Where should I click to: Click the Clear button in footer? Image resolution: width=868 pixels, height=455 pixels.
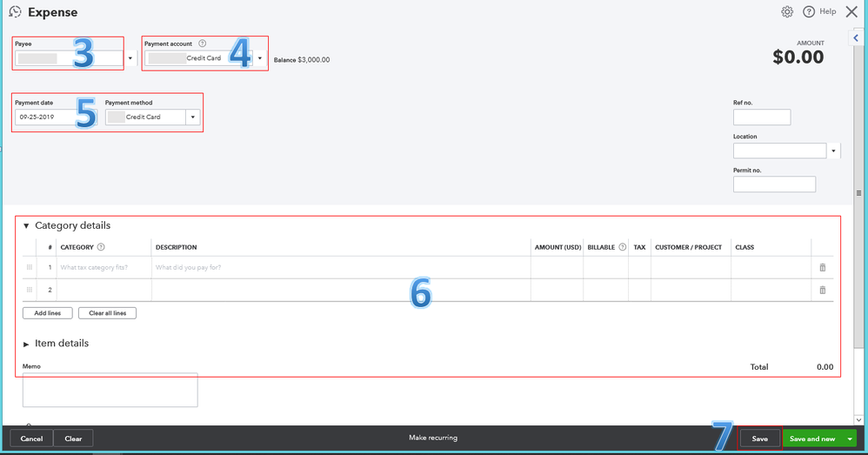click(73, 438)
